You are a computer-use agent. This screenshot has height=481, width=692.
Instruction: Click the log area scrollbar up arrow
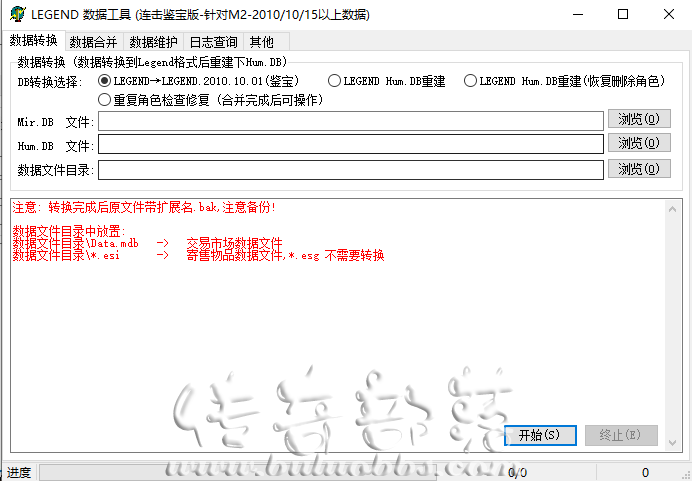673,209
